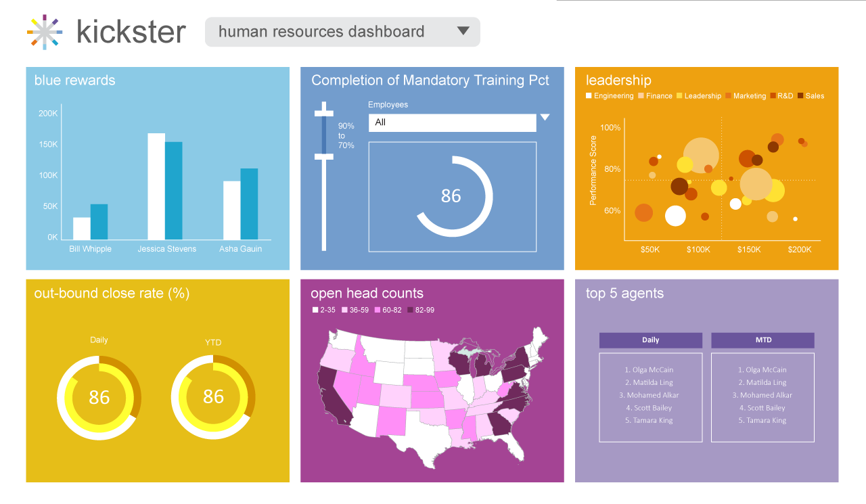Click the Employees 'All' selection field
Image resolution: width=866 pixels, height=504 pixels.
(x=452, y=122)
